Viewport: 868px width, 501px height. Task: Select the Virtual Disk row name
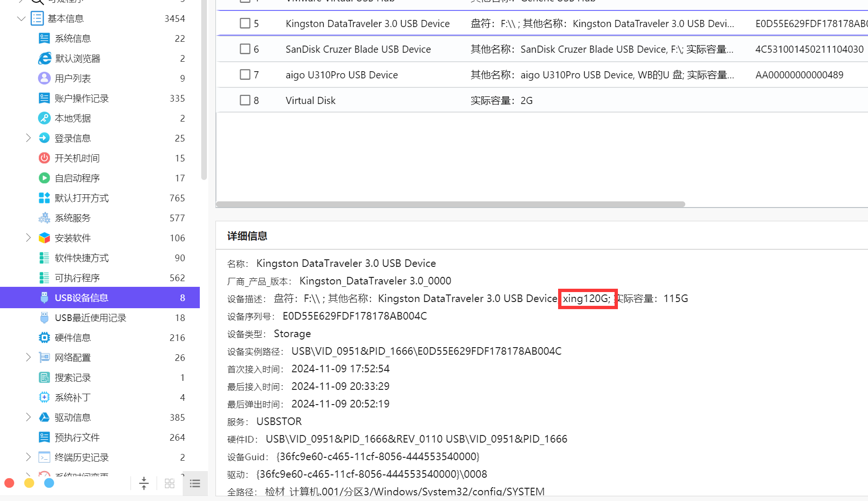click(310, 100)
